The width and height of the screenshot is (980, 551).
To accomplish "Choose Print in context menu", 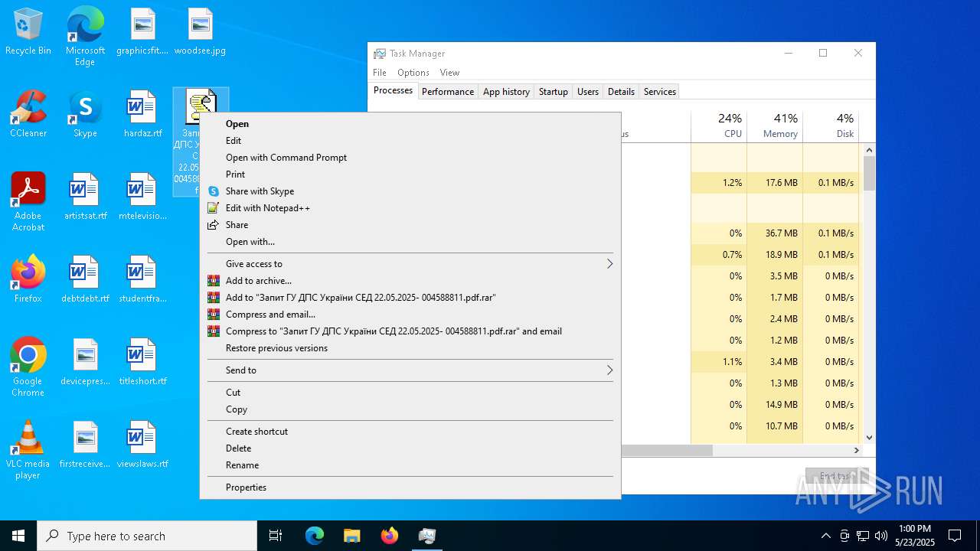I will [x=410, y=174].
